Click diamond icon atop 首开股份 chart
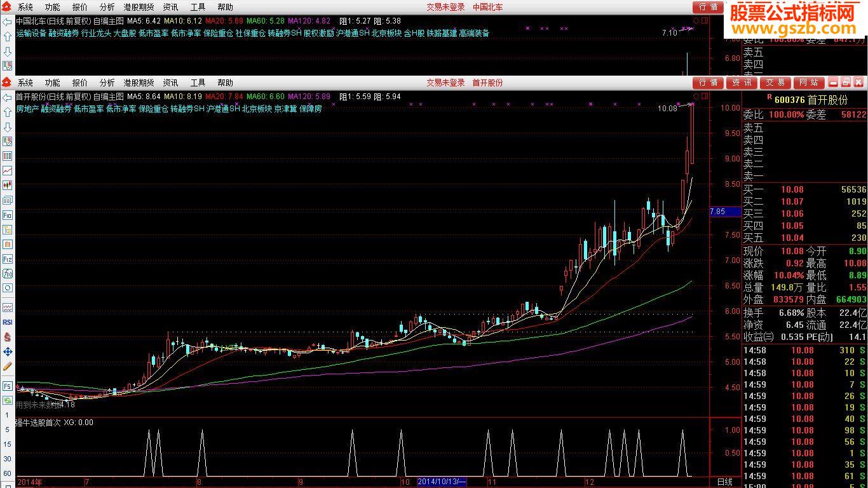 click(696, 97)
